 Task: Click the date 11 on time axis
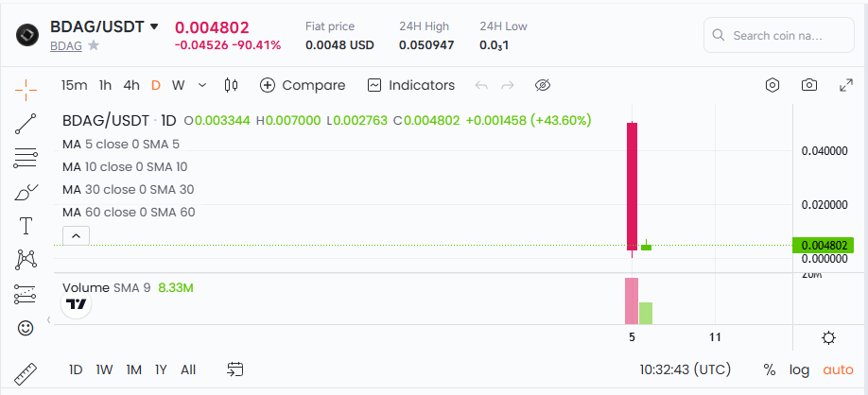pyautogui.click(x=715, y=337)
